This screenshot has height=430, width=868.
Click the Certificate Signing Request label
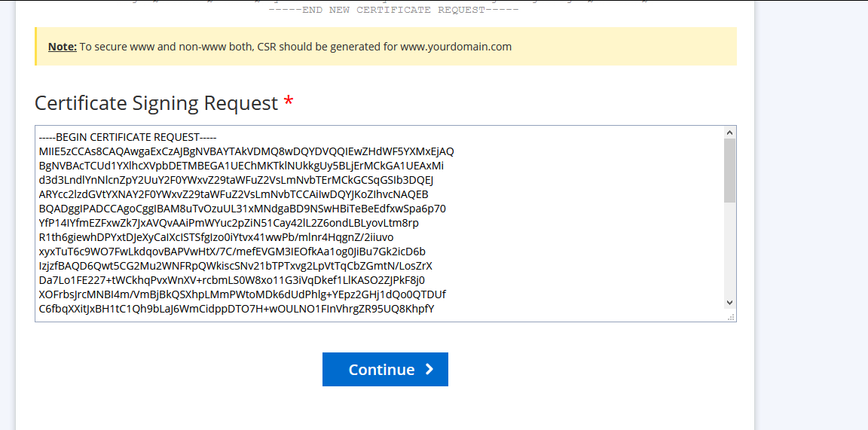(157, 103)
